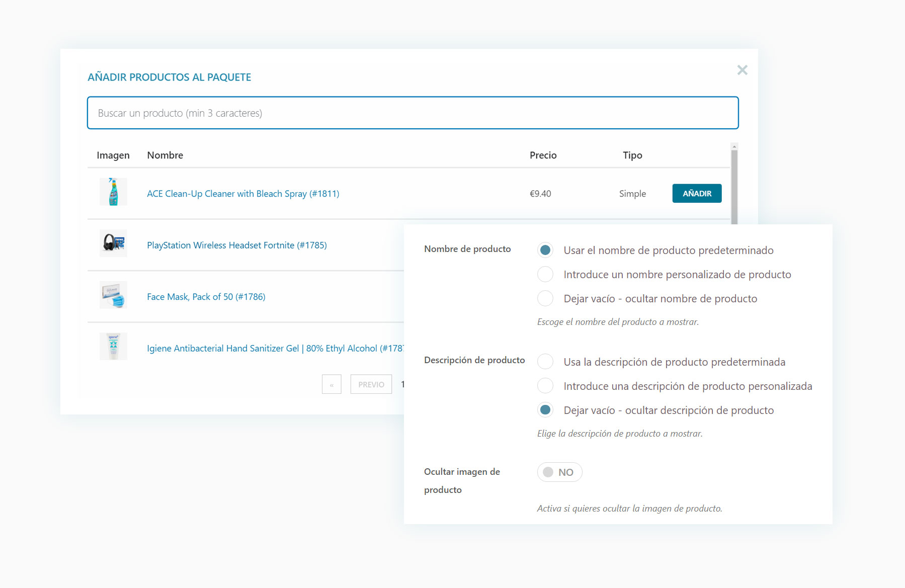905x588 pixels.
Task: Open Igiene Antibacterial Hand Sanitizer Gel link
Action: click(274, 349)
